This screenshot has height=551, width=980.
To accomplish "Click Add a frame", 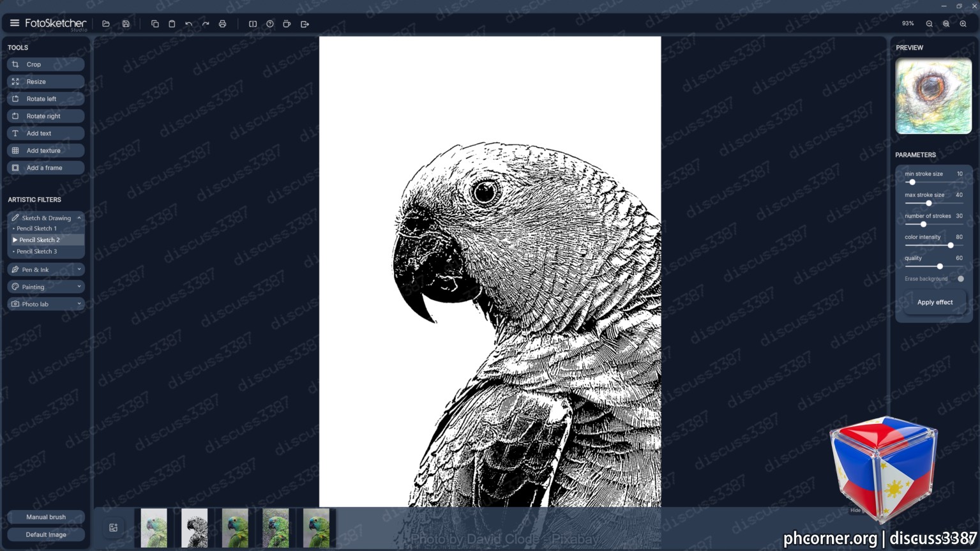I will [x=46, y=168].
